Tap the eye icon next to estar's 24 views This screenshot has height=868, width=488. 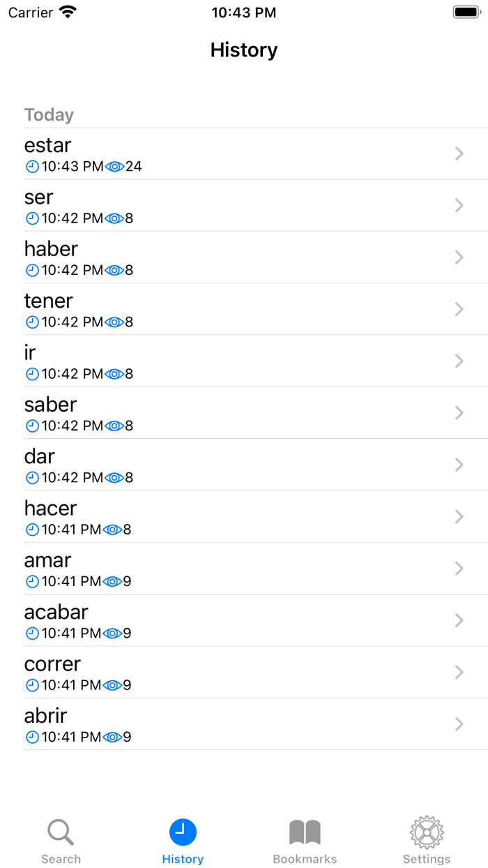(116, 166)
